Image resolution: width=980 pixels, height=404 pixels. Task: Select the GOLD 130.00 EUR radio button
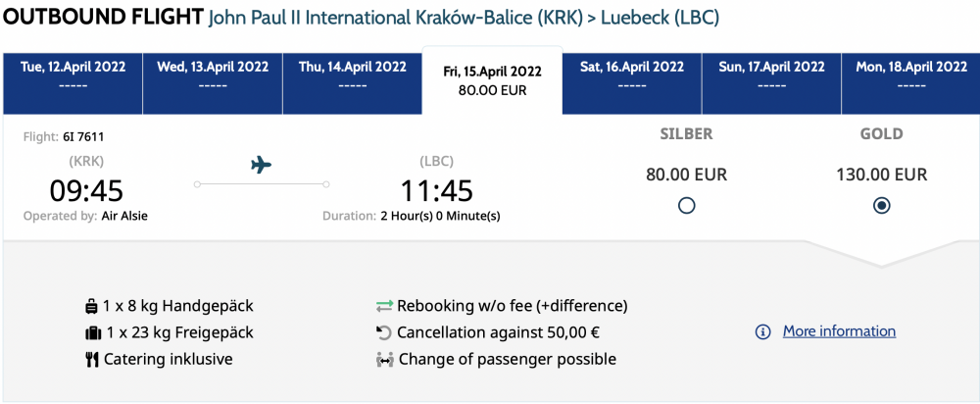tap(882, 205)
